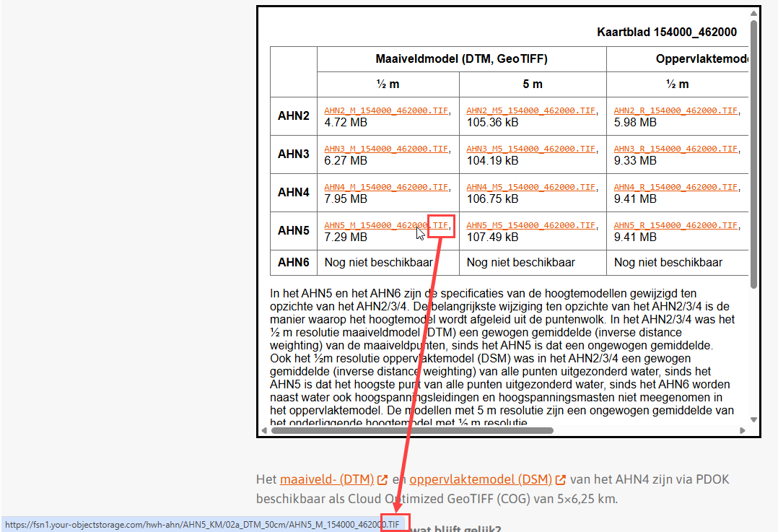Download AHN2_R_154000_462000.TIF surface model
The height and width of the screenshot is (532, 778).
pyautogui.click(x=676, y=111)
